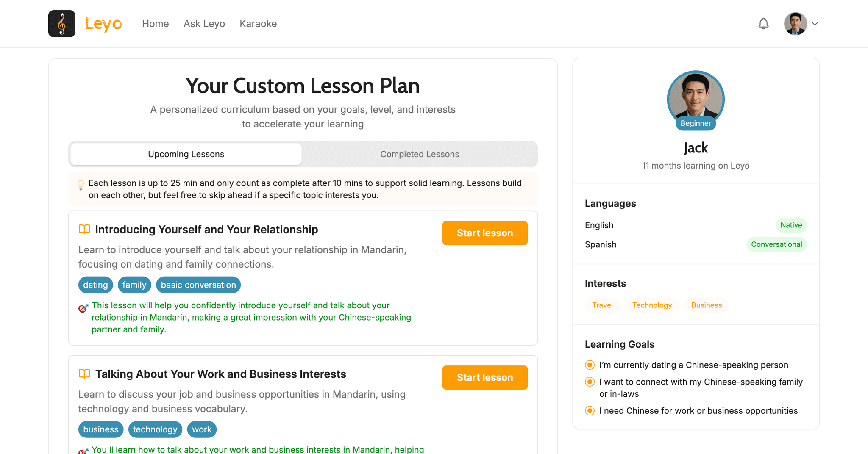Click the target icon in the second lesson goal
This screenshot has width=868, height=454.
point(83,451)
